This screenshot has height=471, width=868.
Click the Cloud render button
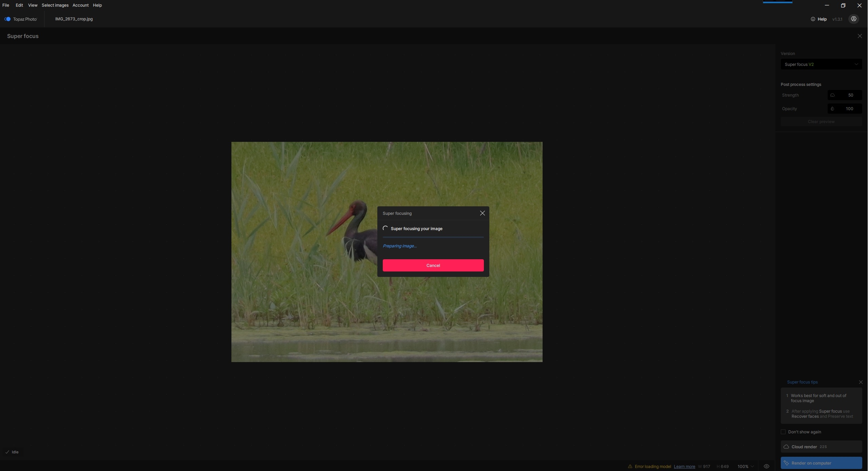[x=821, y=447]
